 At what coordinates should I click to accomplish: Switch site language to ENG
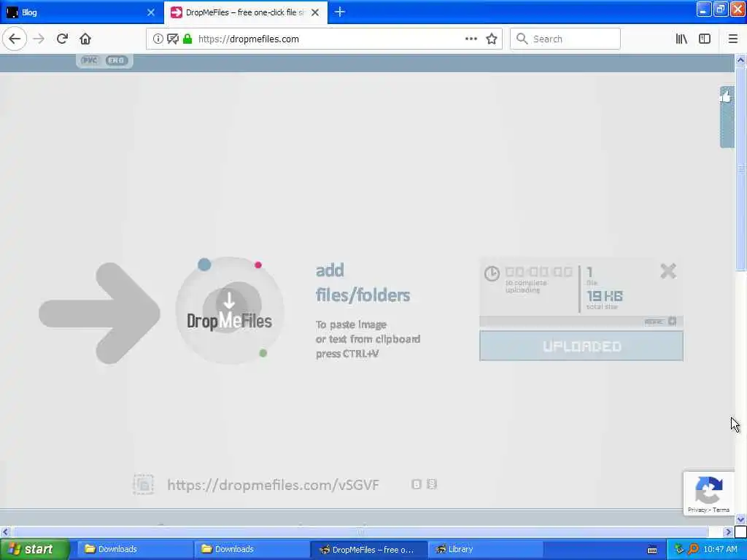(117, 61)
